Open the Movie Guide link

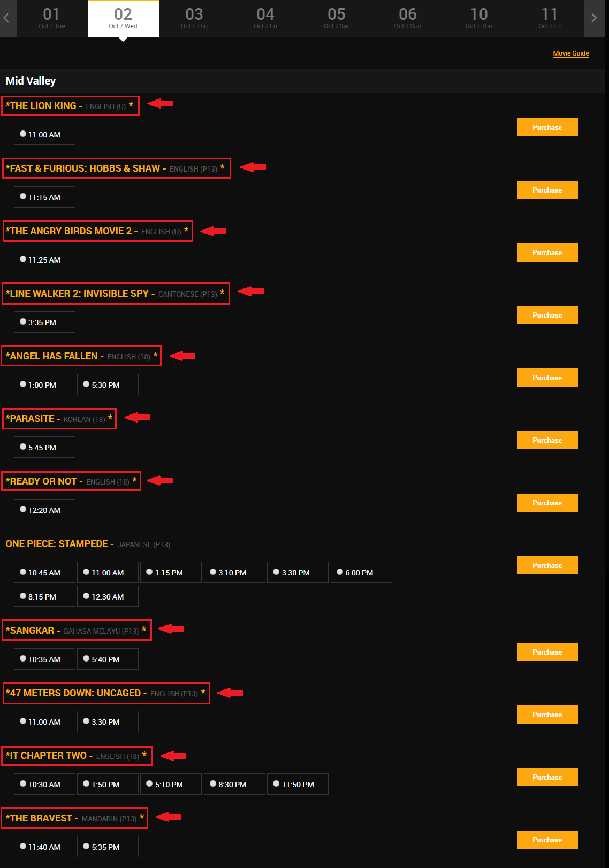click(x=571, y=53)
